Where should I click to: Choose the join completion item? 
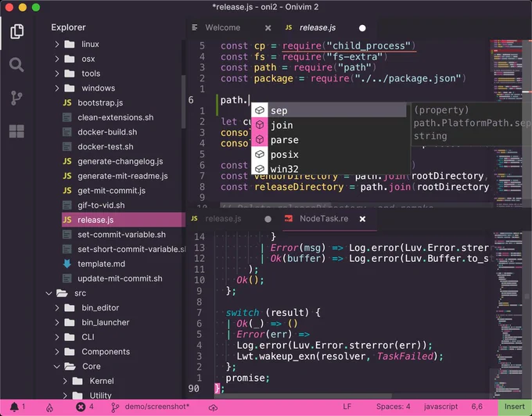pyautogui.click(x=329, y=125)
